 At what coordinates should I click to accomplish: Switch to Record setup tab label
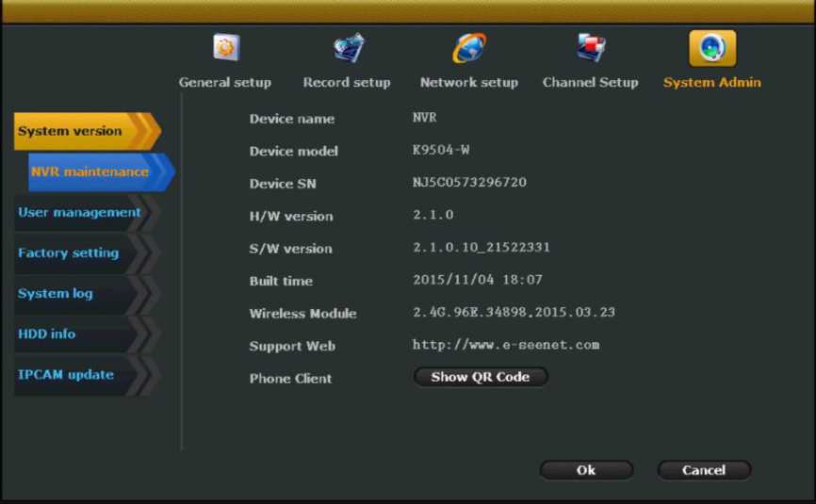347,82
